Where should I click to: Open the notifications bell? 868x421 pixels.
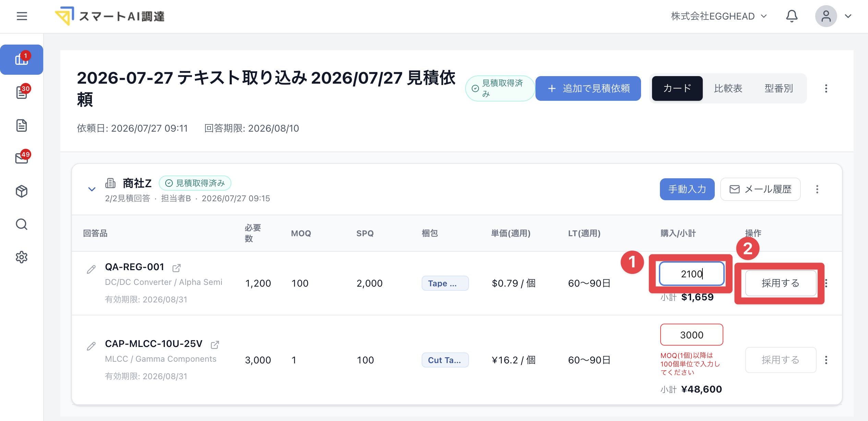(x=792, y=16)
